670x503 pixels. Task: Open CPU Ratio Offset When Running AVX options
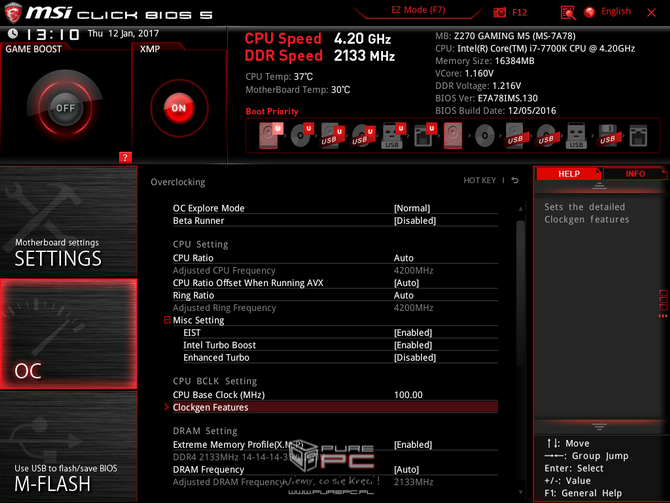335,283
